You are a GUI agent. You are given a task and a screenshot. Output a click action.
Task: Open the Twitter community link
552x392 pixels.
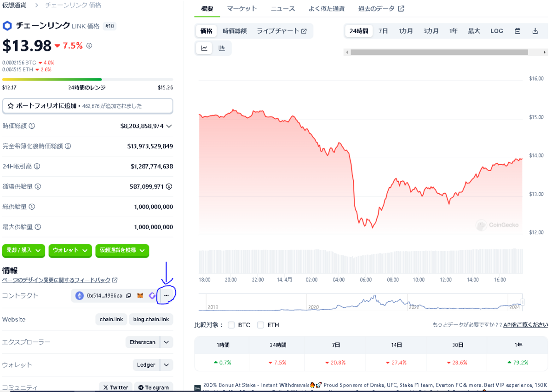pyautogui.click(x=115, y=387)
